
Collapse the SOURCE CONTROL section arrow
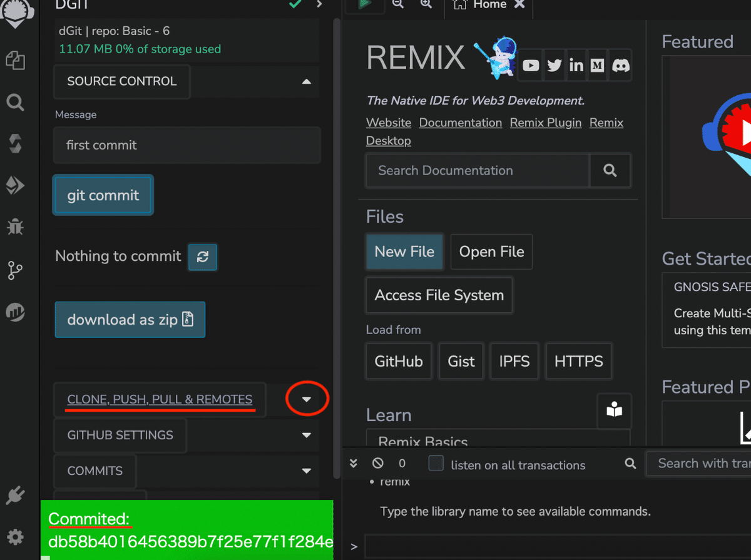click(x=306, y=81)
